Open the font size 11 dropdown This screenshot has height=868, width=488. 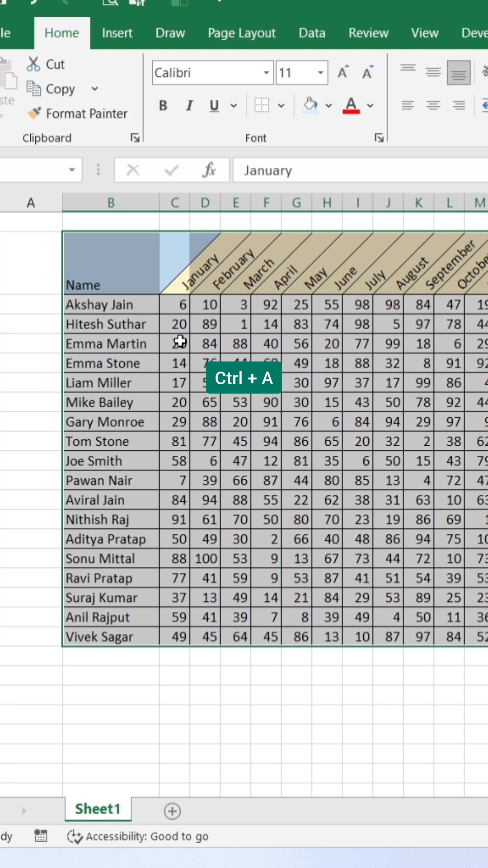tap(321, 73)
